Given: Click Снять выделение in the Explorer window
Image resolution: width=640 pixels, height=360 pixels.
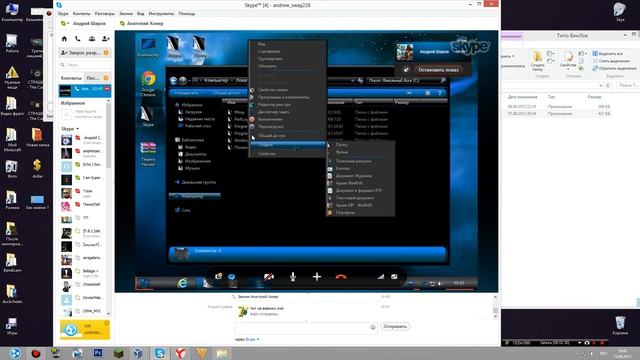Looking at the screenshot, I should pos(611,61).
